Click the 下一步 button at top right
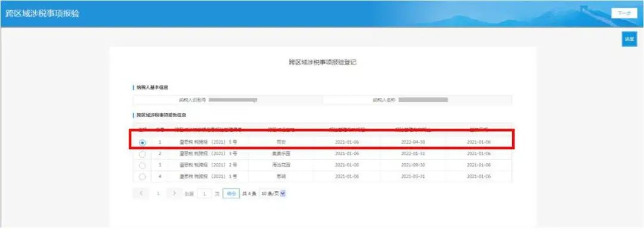The image size is (644, 233). [624, 13]
